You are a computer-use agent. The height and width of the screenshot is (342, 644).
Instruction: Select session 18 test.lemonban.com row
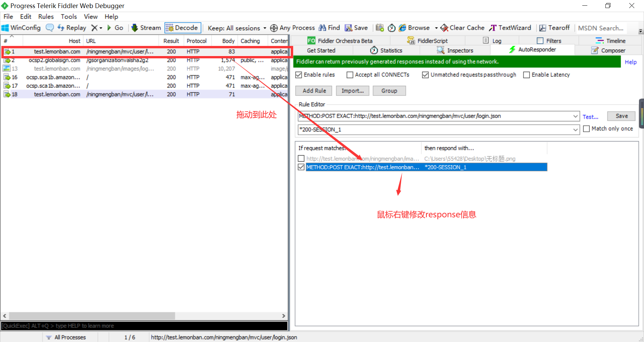[144, 95]
